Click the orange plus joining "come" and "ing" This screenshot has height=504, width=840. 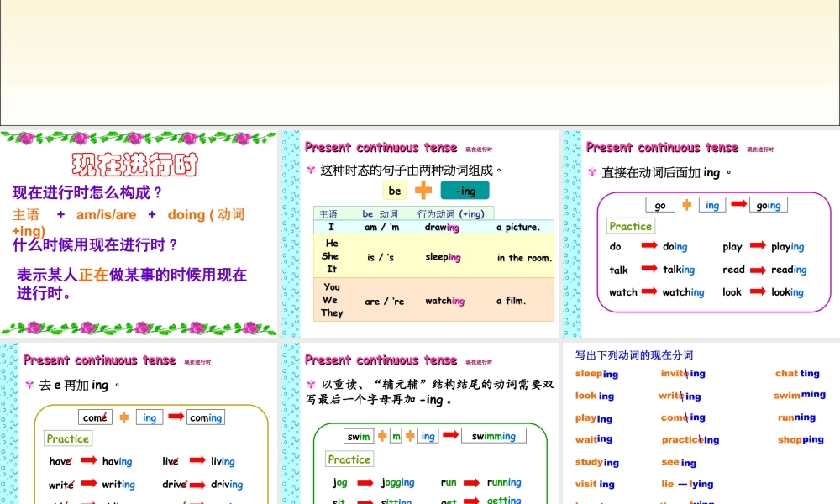[122, 417]
